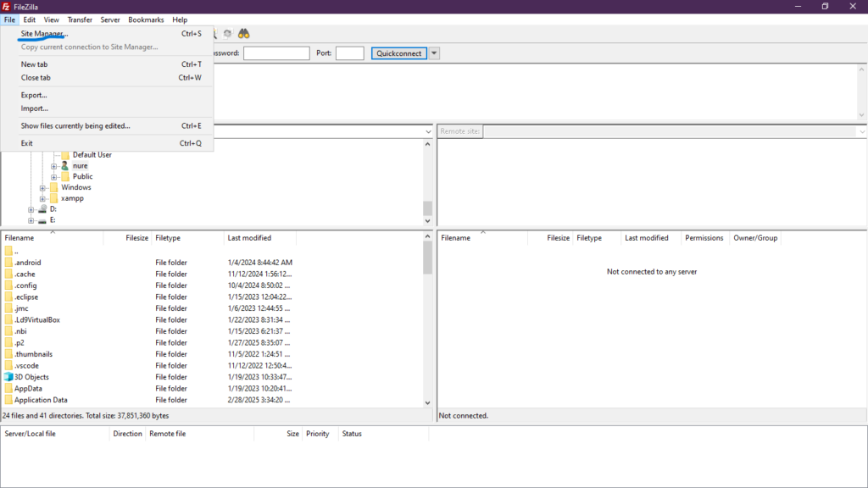Screen dimensions: 868x488
Task: Open the Server menu
Action: [110, 19]
